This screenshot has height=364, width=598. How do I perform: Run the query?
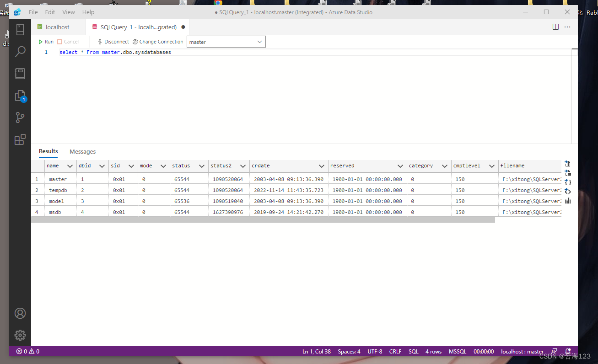[46, 42]
